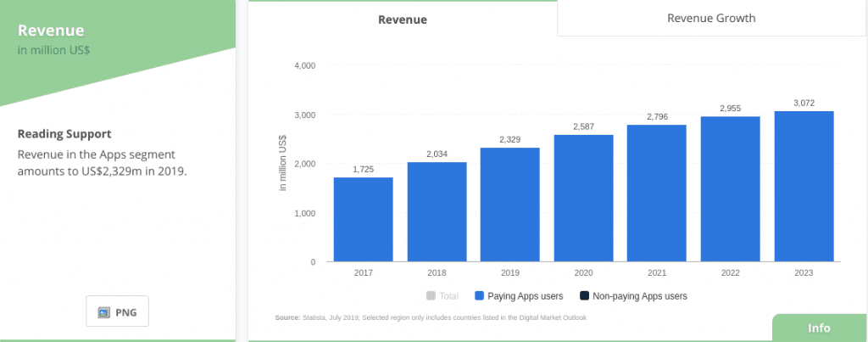Select the 2021 bar showing 2,796
The height and width of the screenshot is (342, 868).
click(x=656, y=193)
